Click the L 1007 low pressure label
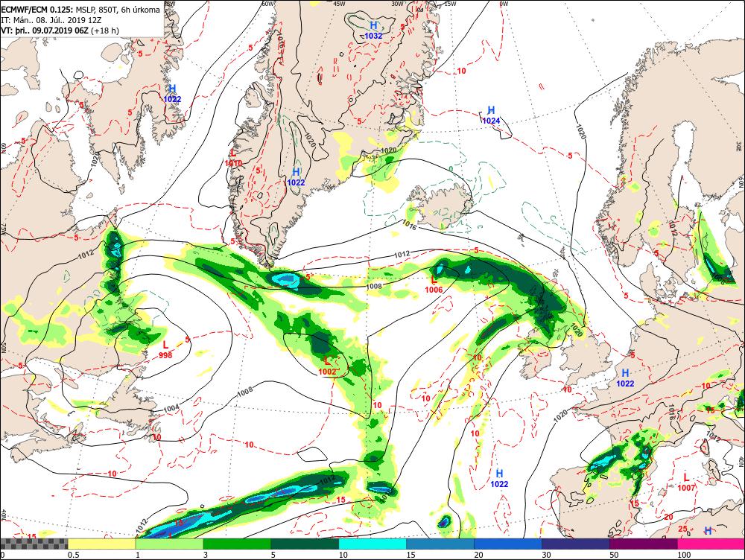Screen dimensions: 745x560 [x=686, y=483]
